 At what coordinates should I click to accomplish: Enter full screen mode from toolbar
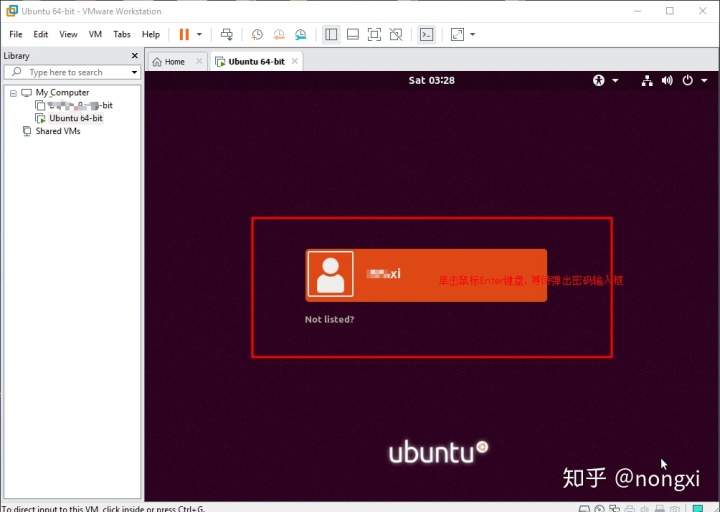coord(374,34)
